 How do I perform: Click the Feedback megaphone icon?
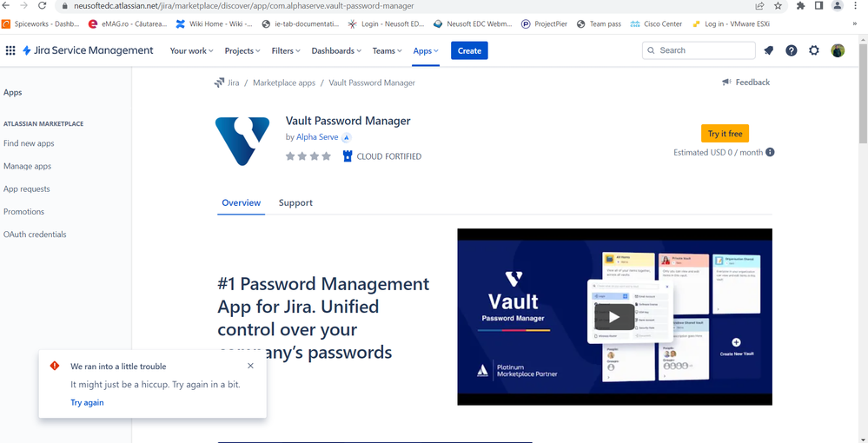(727, 82)
